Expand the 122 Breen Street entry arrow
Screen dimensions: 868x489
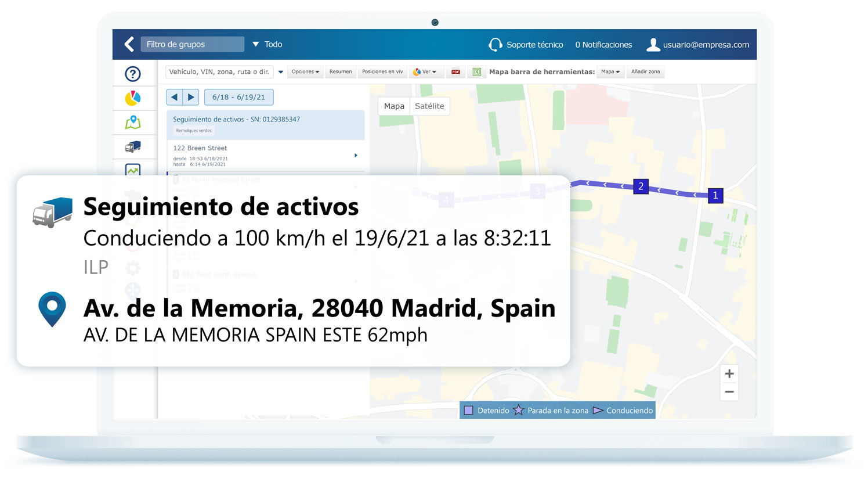[x=356, y=156]
